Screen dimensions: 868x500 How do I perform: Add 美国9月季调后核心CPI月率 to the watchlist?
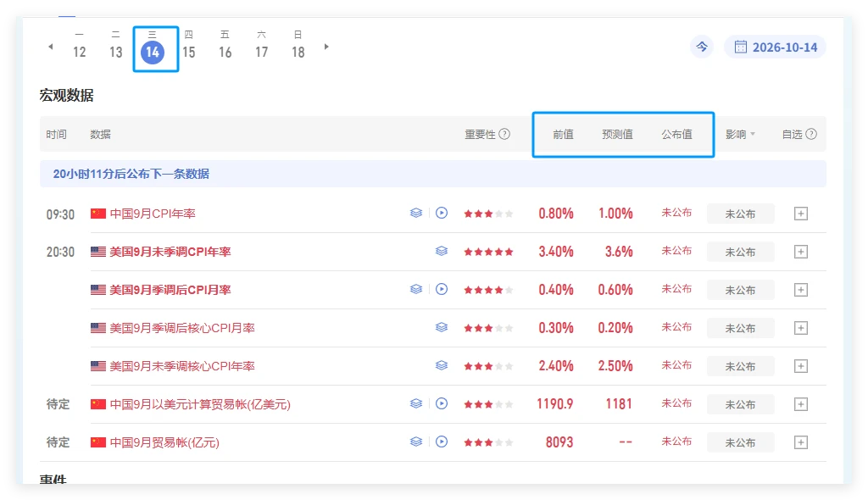(801, 328)
